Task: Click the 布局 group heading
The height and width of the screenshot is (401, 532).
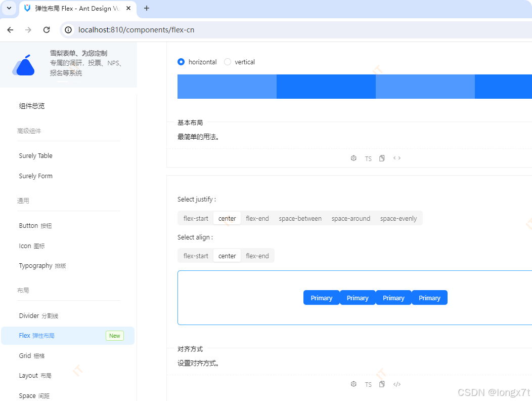Action: [23, 291]
